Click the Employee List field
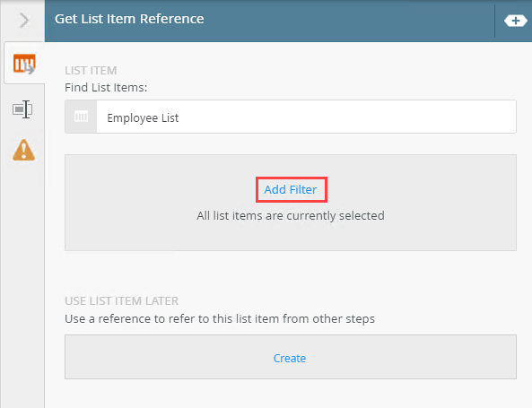 click(x=291, y=117)
